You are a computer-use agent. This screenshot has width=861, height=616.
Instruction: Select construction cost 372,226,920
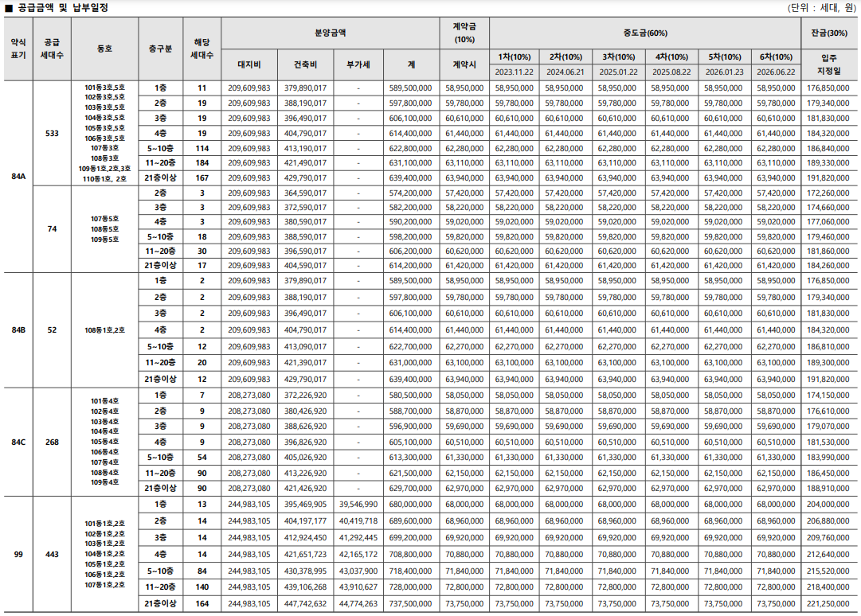[x=305, y=395]
